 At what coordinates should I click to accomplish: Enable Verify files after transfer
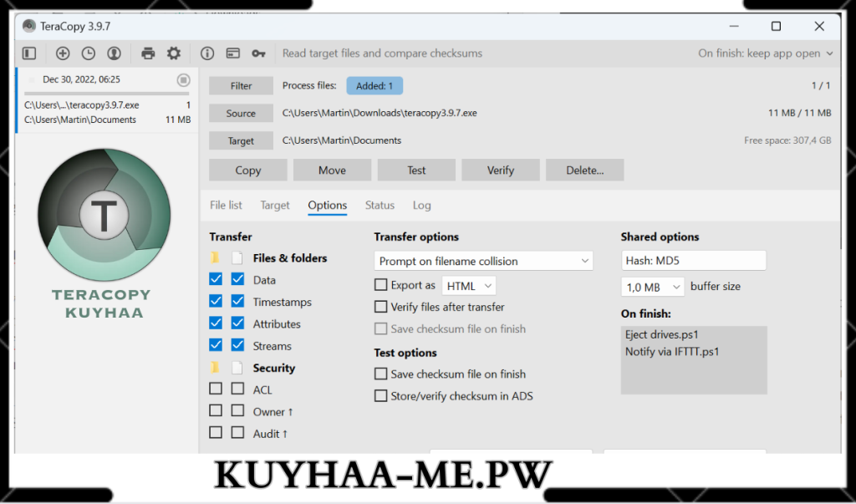[380, 307]
